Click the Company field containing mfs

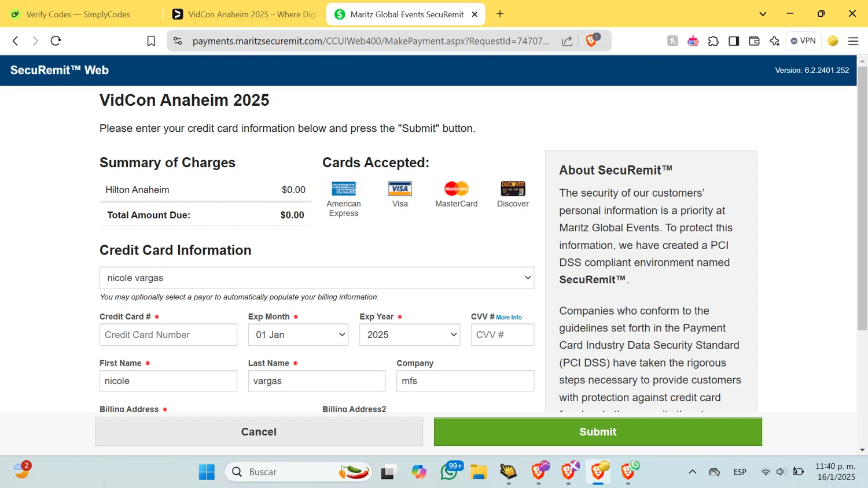click(x=465, y=381)
